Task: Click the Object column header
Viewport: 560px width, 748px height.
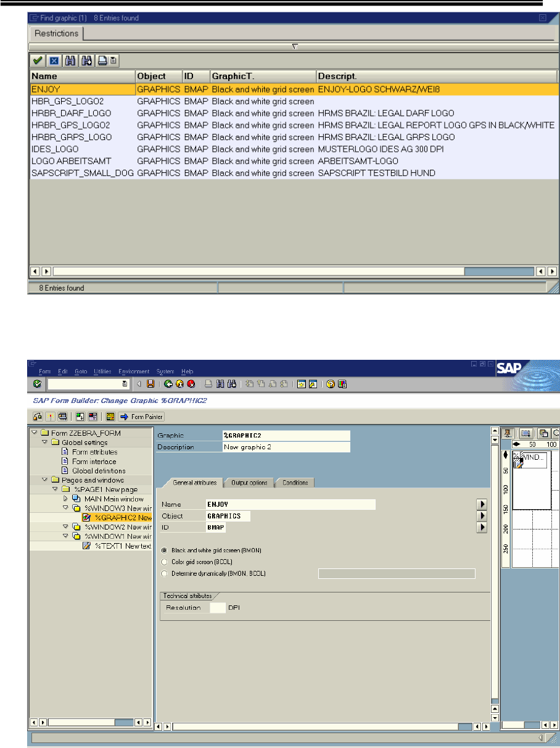Action: coord(159,76)
